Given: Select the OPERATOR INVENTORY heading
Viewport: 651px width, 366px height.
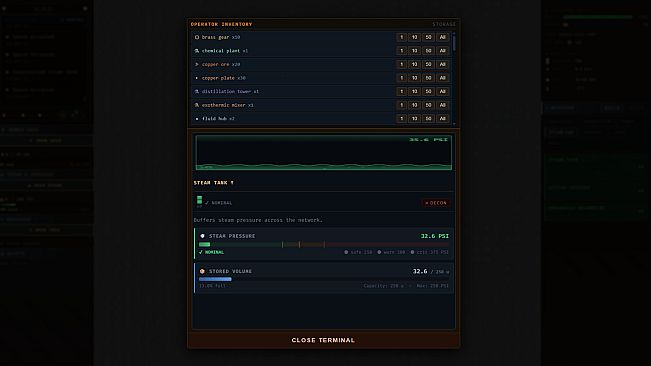Looking at the screenshot, I should point(221,24).
